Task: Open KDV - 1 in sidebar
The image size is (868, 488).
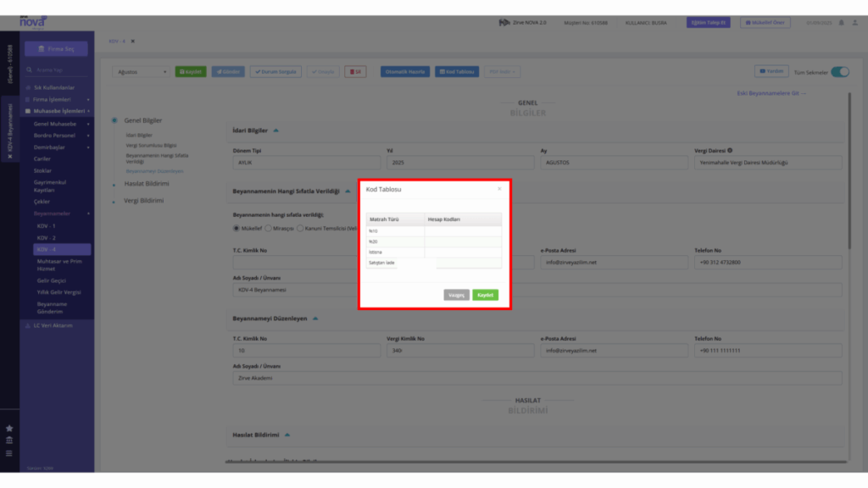Action: click(x=46, y=225)
